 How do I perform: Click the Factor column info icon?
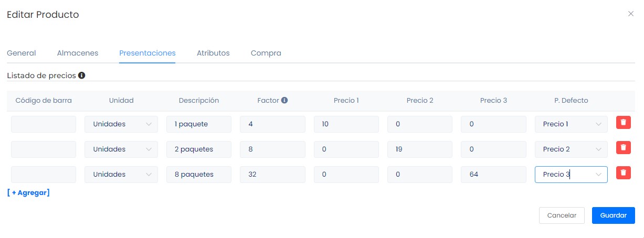[x=284, y=100]
